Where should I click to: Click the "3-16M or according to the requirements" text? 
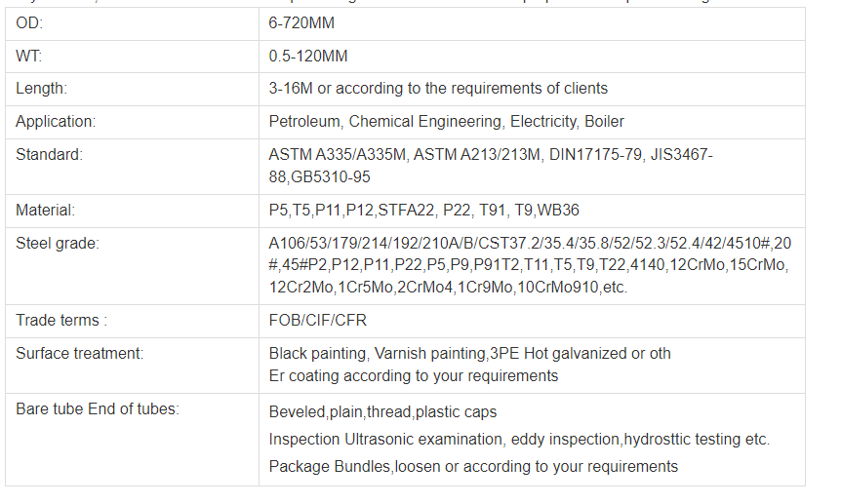coord(438,89)
